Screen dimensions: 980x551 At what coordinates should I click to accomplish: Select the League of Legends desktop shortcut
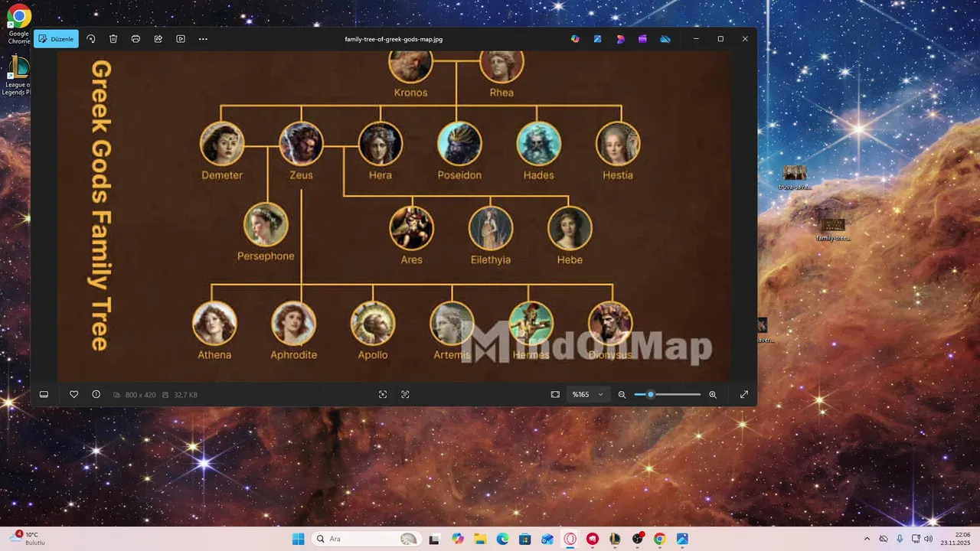click(17, 76)
